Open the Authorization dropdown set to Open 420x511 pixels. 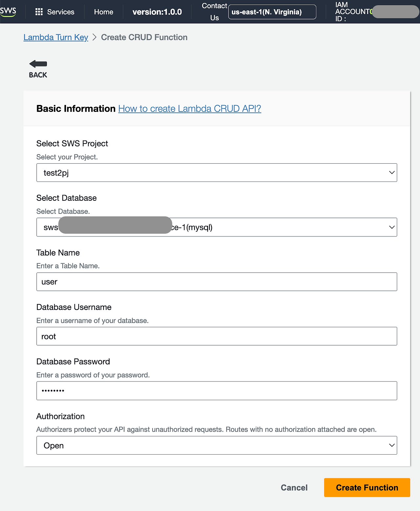pyautogui.click(x=217, y=445)
